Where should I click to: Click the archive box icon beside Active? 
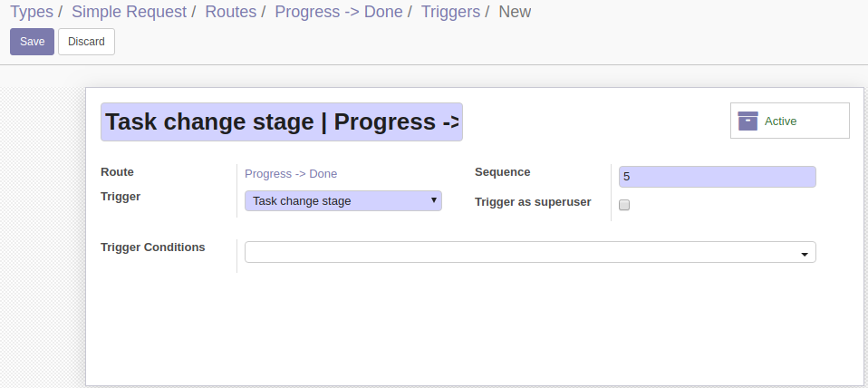click(747, 121)
